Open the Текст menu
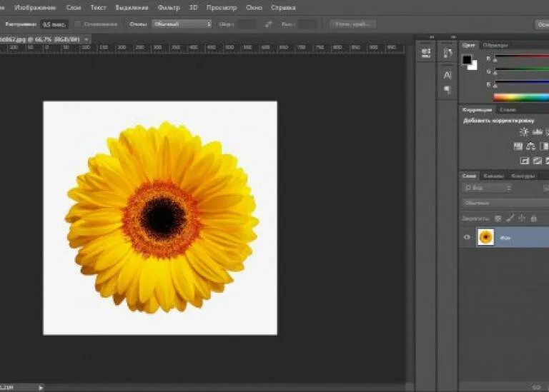 tap(99, 7)
